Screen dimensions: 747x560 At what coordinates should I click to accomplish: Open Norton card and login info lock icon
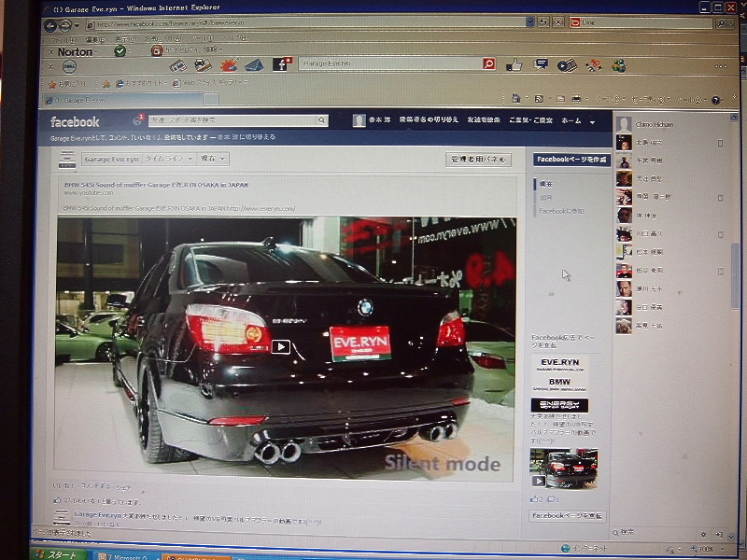pyautogui.click(x=157, y=50)
